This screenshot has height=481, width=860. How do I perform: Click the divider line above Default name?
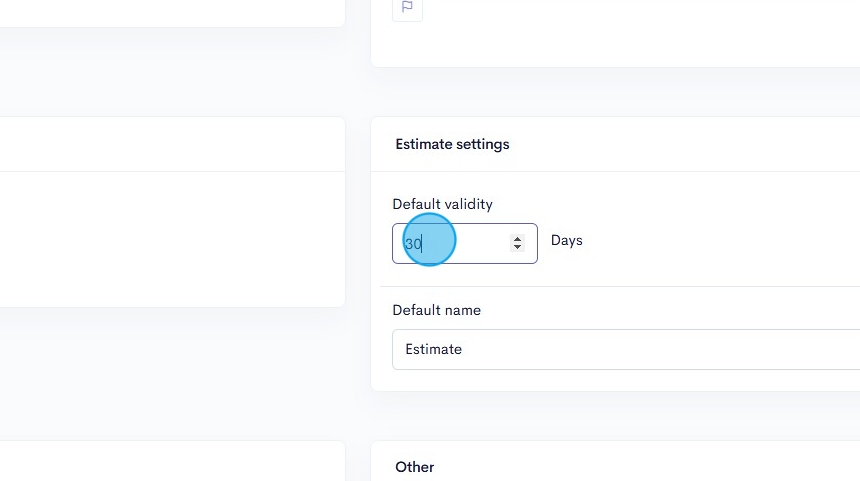(620, 286)
